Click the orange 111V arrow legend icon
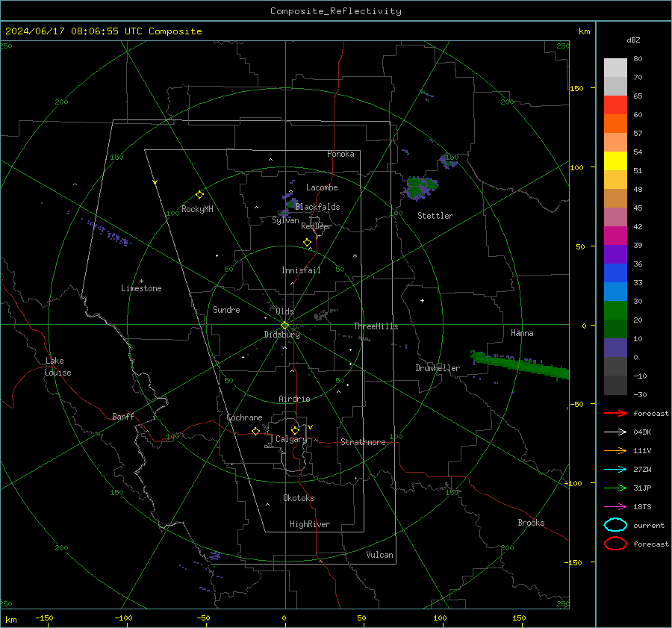672x628 pixels. [615, 450]
